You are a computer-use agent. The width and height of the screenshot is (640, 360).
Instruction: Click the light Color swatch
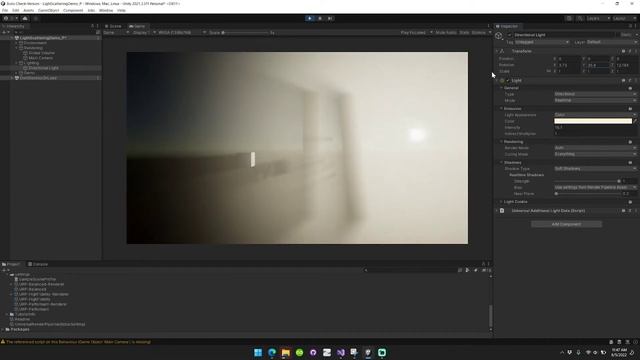coord(593,121)
